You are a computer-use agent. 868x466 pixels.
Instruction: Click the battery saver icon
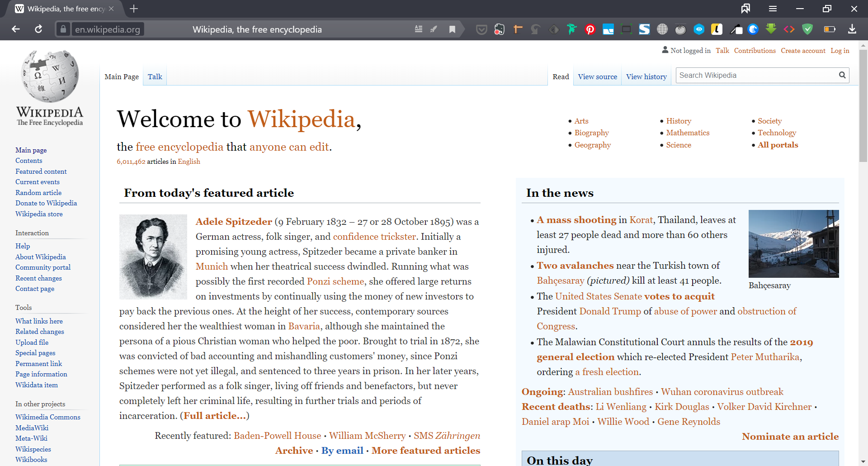coord(830,29)
